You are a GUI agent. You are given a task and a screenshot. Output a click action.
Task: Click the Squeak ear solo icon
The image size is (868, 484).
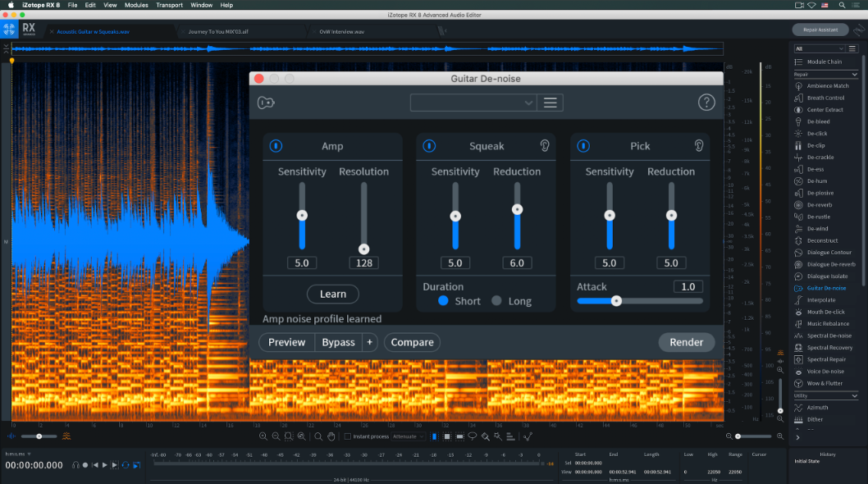(545, 146)
